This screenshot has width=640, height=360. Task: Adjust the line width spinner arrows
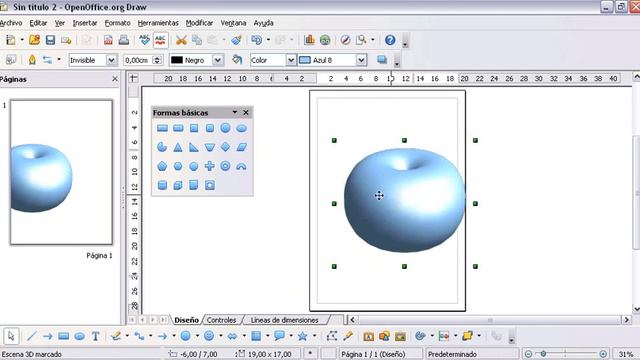(x=157, y=60)
